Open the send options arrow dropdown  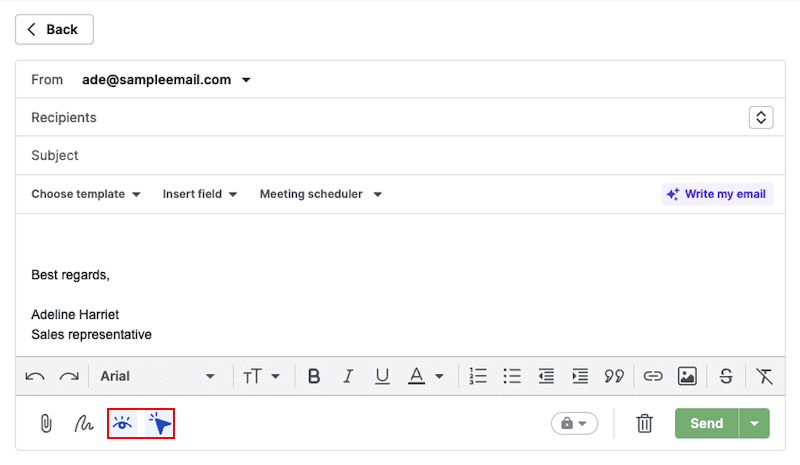[x=755, y=424]
